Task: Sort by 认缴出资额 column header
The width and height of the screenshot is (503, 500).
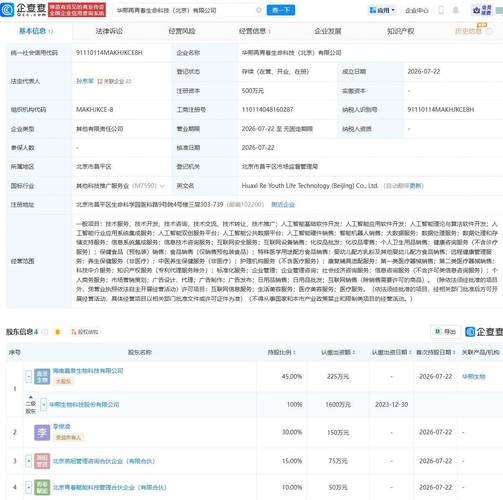Action: (338, 352)
